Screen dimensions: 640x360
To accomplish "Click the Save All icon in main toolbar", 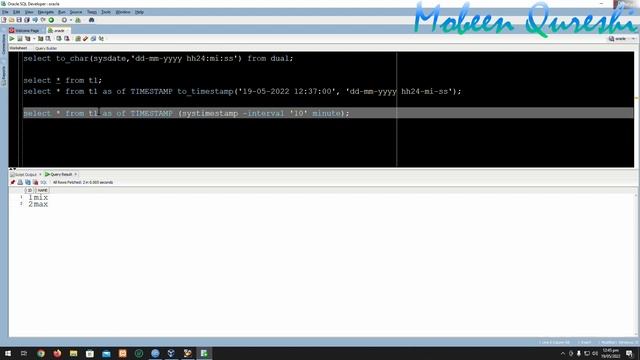I will coord(27,20).
